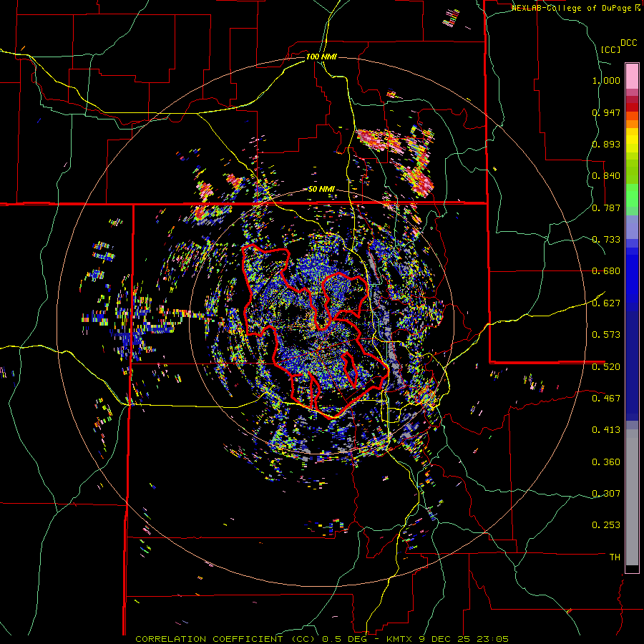Click the 1.000 value on color scale
Viewport: 644px width, 644px height.
606,80
